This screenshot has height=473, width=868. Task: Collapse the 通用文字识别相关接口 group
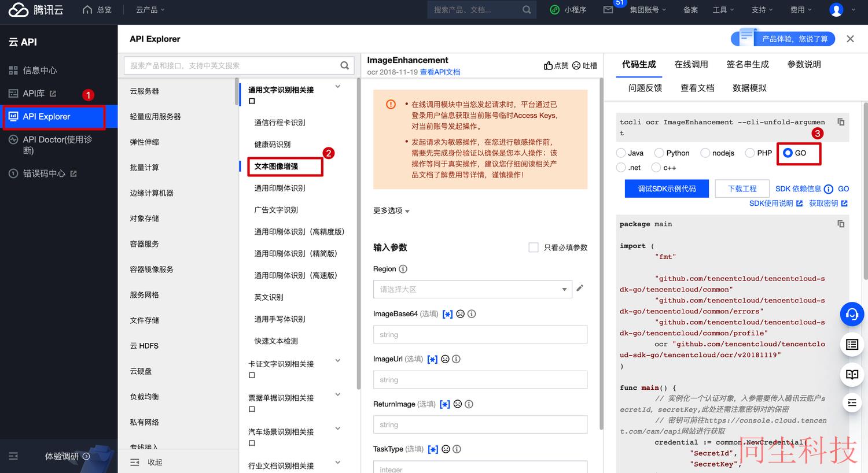(338, 87)
